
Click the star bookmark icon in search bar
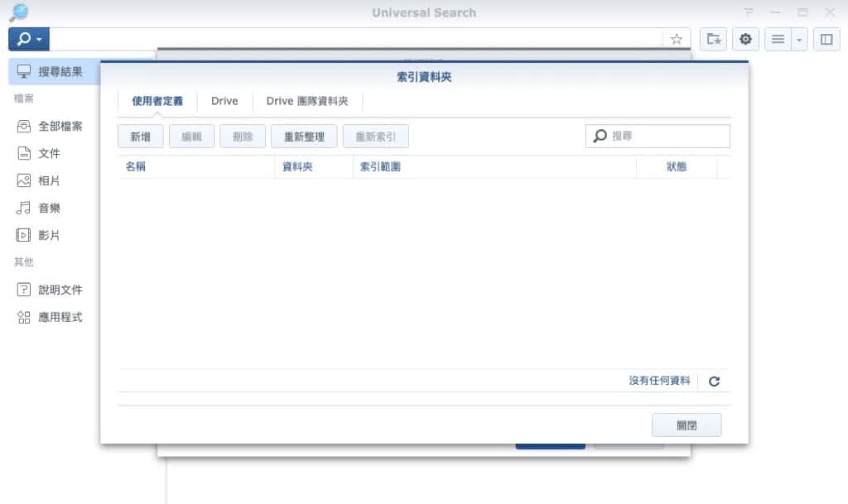tap(676, 39)
